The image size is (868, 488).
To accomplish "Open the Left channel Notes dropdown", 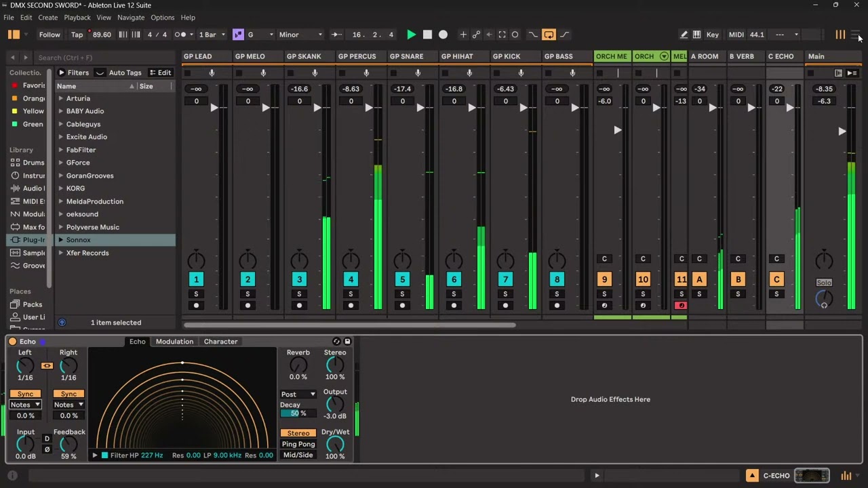I will point(25,405).
